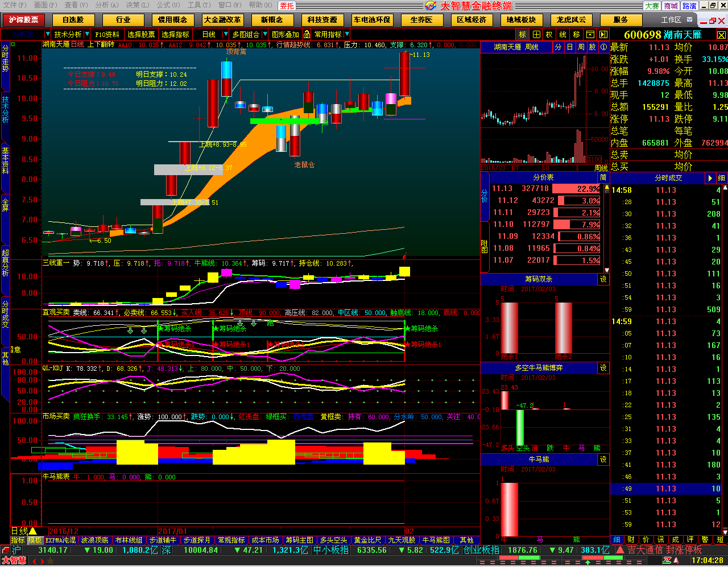Open the 大金融改革 category button
The image size is (728, 567).
222,19
